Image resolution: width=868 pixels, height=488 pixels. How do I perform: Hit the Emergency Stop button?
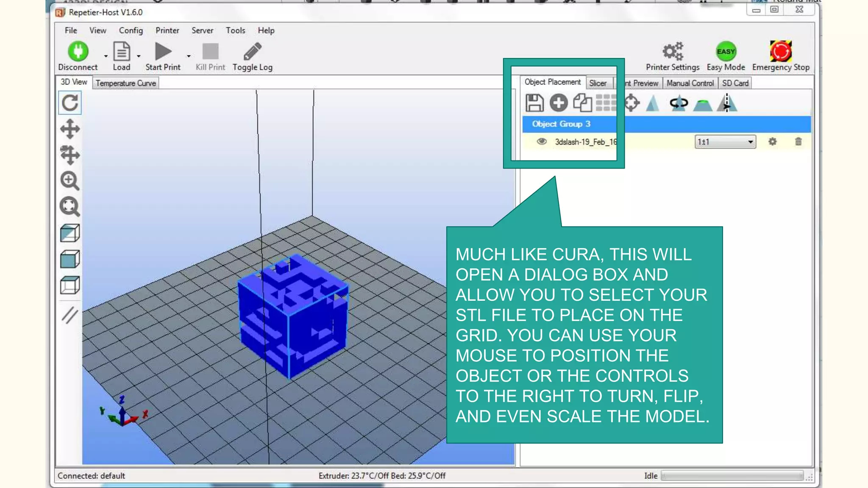tap(781, 52)
